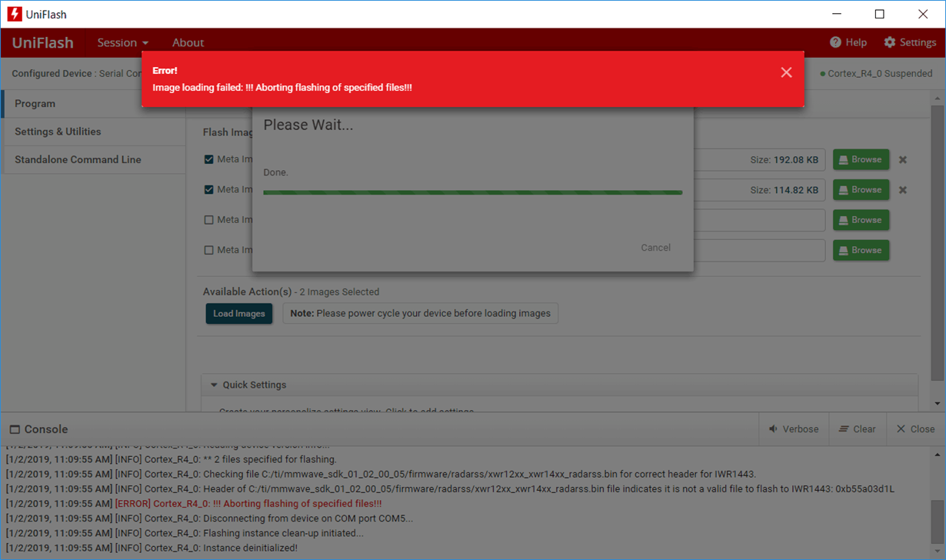Image resolution: width=946 pixels, height=560 pixels.
Task: Click the red ERROR Aborting flashing log line
Action: click(194, 504)
